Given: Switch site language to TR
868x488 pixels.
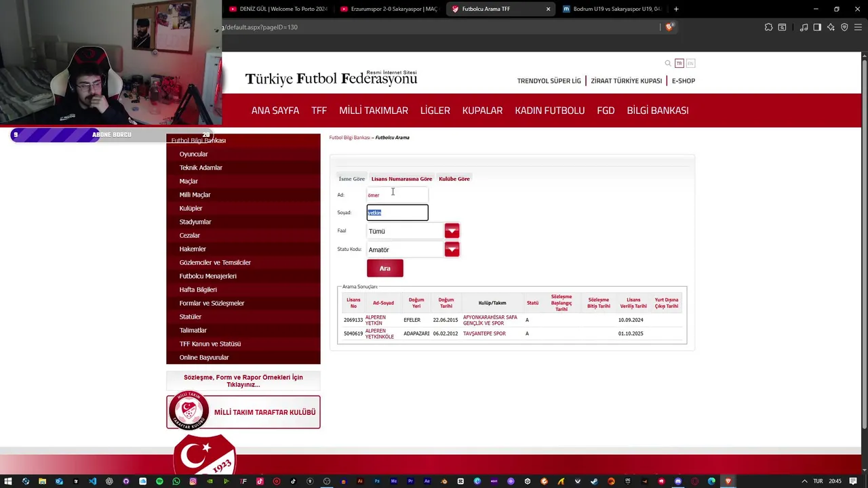Looking at the screenshot, I should pyautogui.click(x=679, y=63).
